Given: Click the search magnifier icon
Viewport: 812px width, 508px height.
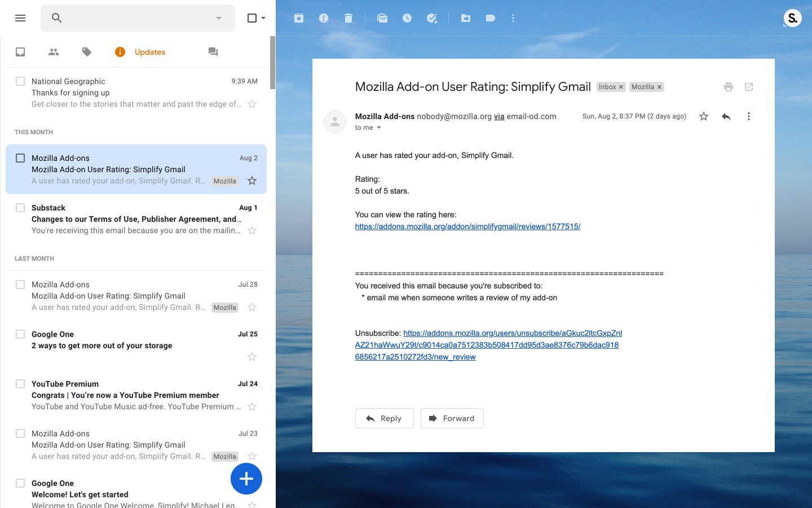Looking at the screenshot, I should [56, 18].
